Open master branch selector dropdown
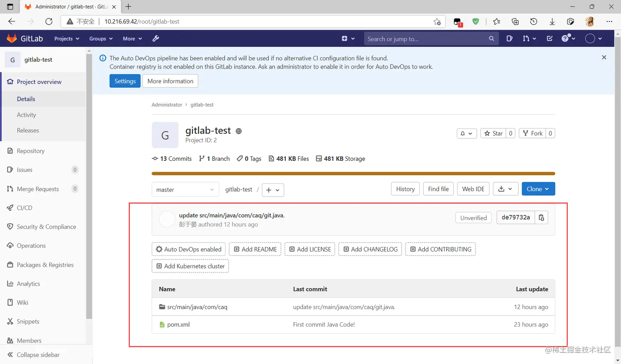The height and width of the screenshot is (364, 621). point(185,190)
